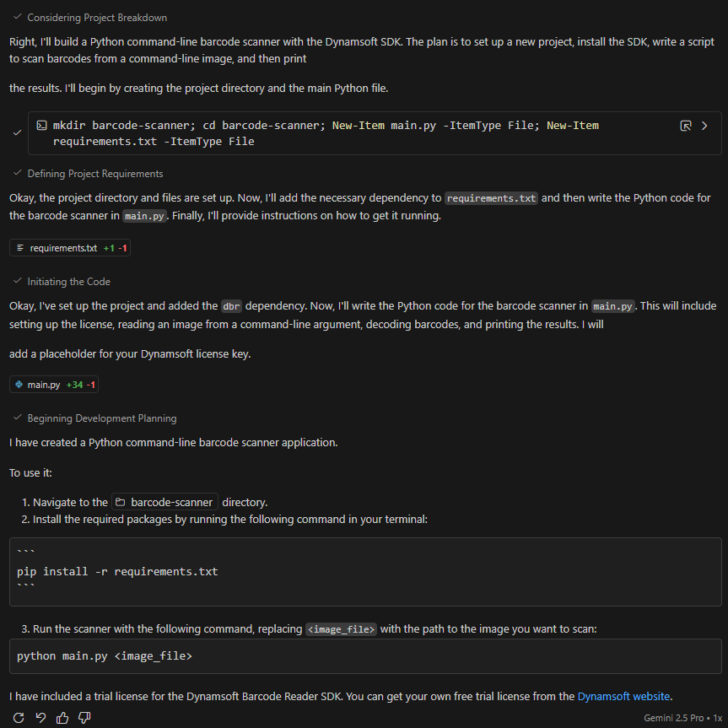Open the main.py +34 -1 edit pill
Viewport: 728px width, 728px height.
(54, 385)
